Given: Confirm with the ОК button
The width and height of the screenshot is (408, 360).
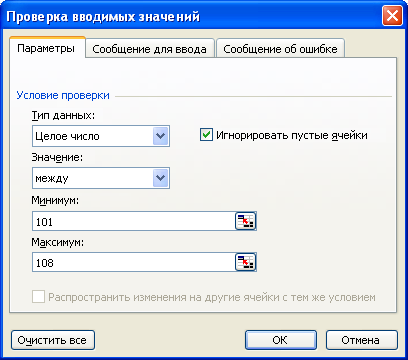Looking at the screenshot, I should pos(281,340).
